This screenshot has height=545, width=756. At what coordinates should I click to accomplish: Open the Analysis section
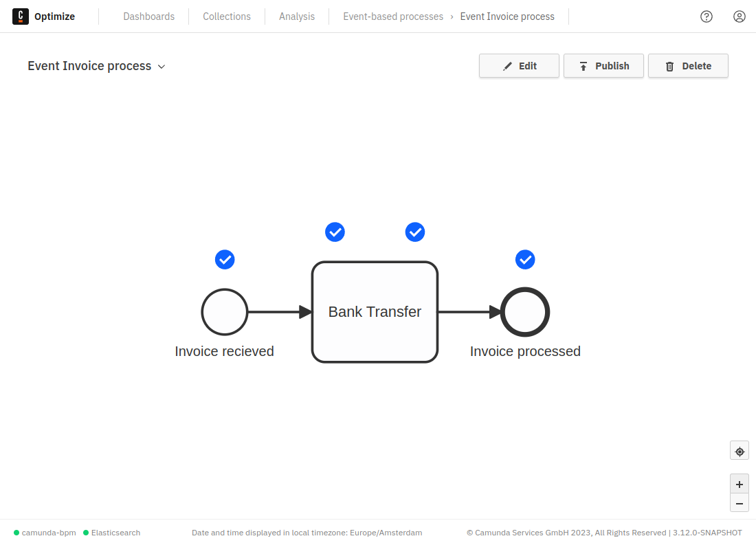(x=296, y=16)
